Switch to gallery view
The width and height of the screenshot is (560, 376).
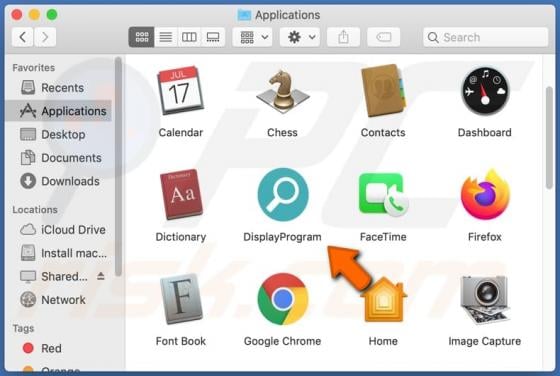(x=213, y=37)
